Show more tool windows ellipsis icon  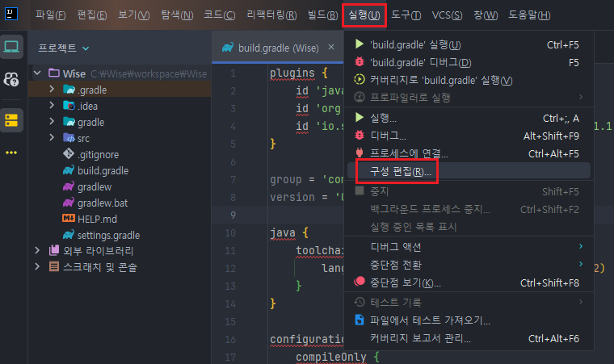click(11, 153)
